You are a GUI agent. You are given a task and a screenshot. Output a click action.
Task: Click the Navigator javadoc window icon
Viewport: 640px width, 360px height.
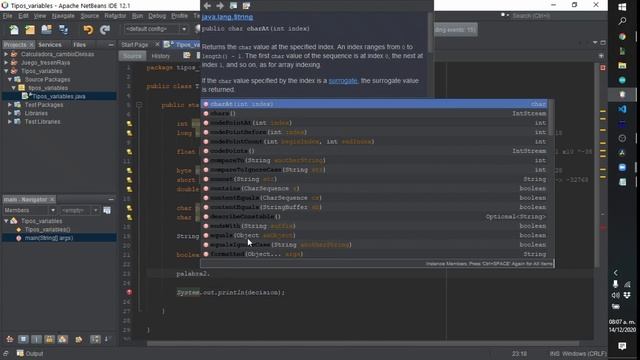coord(107,210)
